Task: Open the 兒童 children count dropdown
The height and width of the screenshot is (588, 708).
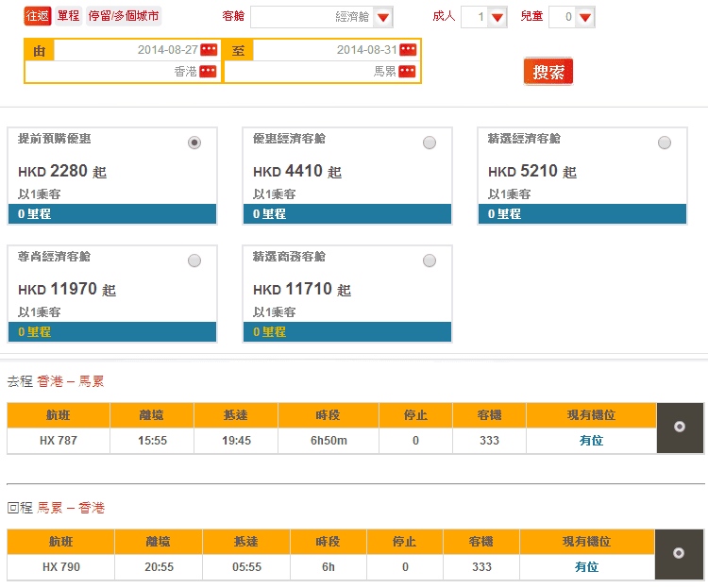Action: coord(584,17)
